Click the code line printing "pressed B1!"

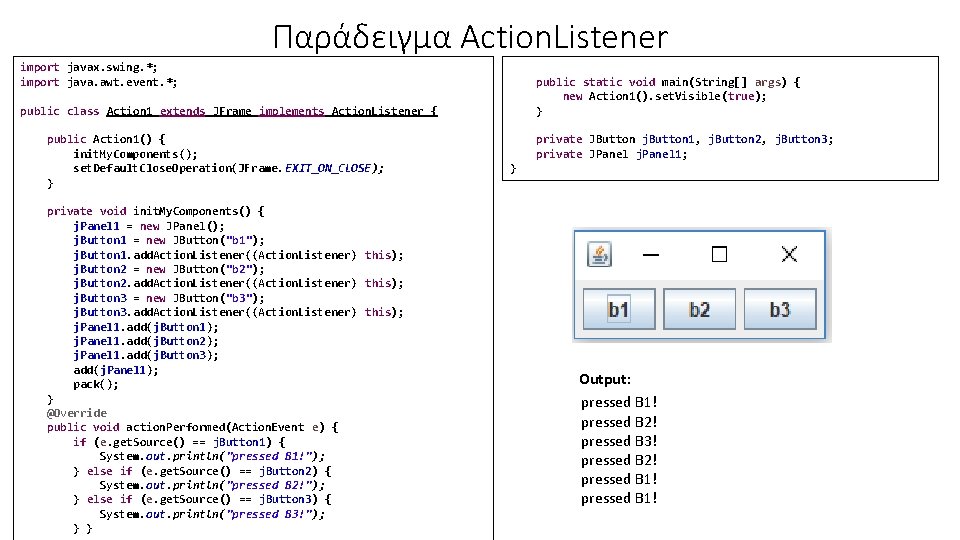(x=212, y=456)
